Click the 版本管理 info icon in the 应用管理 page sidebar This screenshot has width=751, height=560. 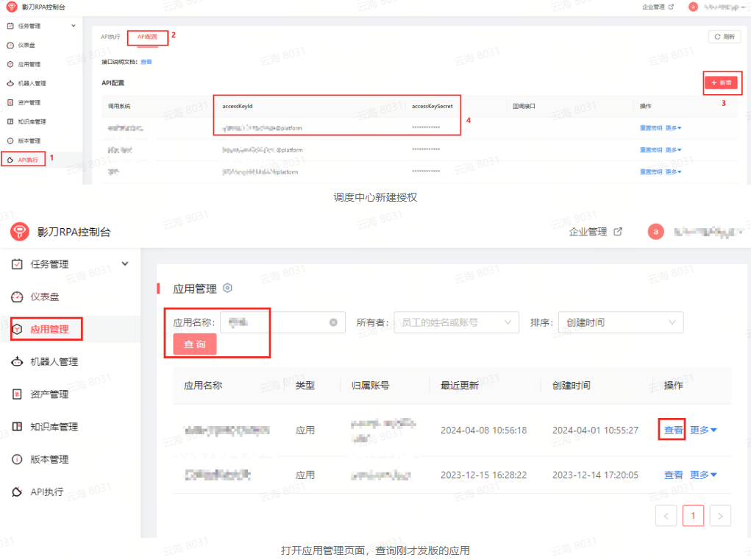tap(17, 459)
